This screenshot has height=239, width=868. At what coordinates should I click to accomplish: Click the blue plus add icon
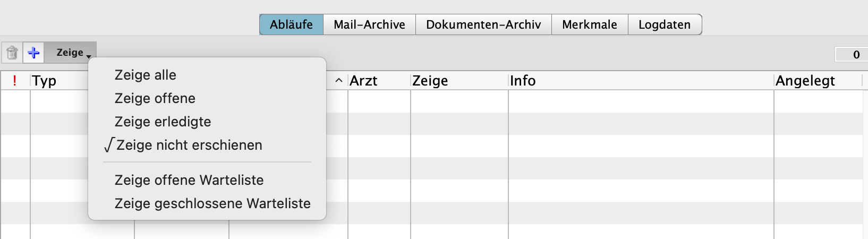coord(33,53)
